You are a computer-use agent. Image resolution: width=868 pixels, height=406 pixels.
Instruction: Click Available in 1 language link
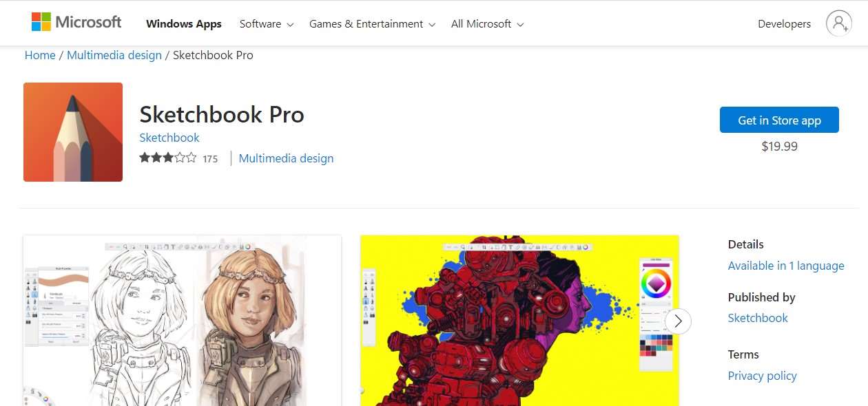tap(786, 266)
